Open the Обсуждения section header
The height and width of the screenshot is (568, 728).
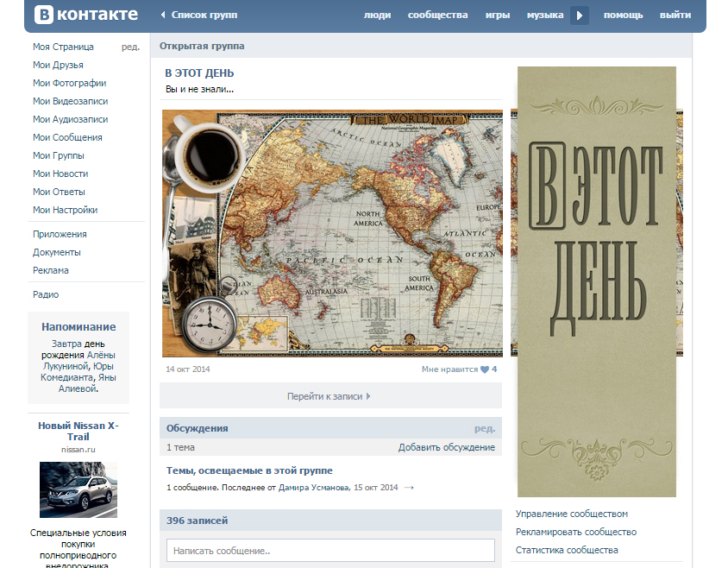197,428
